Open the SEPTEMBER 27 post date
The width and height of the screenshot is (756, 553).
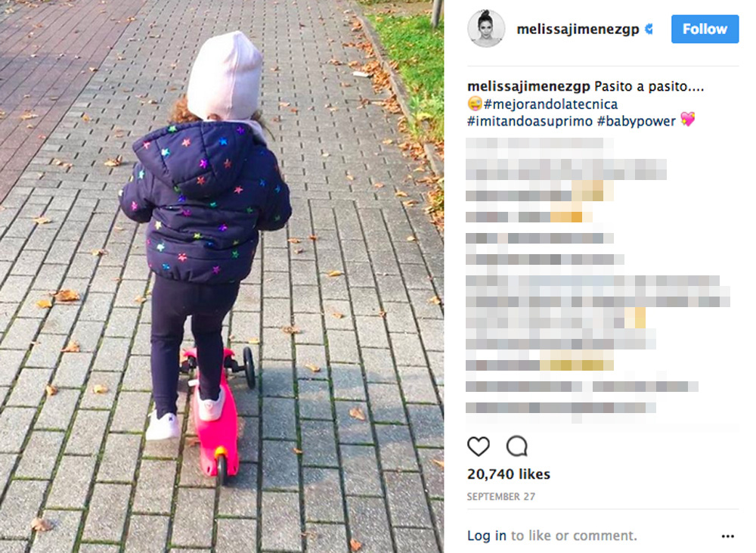tap(501, 496)
